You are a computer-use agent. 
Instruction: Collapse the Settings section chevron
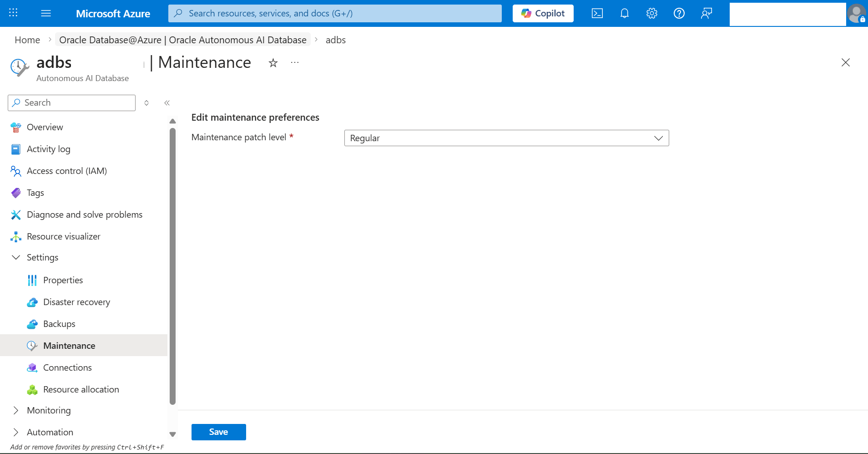pyautogui.click(x=16, y=257)
